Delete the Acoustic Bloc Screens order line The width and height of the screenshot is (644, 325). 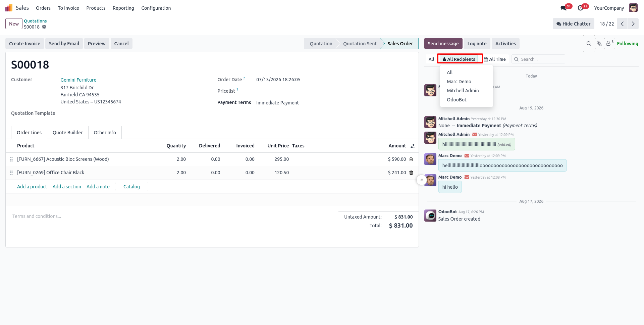tap(411, 159)
